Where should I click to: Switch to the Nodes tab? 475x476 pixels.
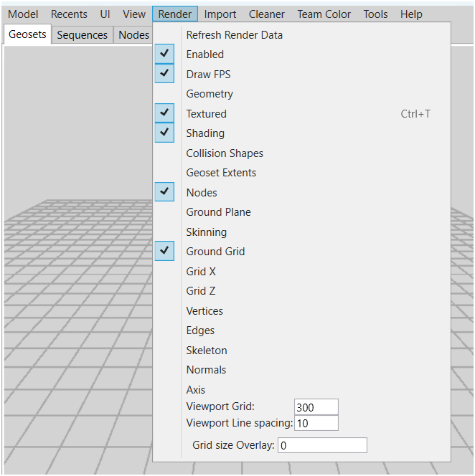[x=133, y=35]
